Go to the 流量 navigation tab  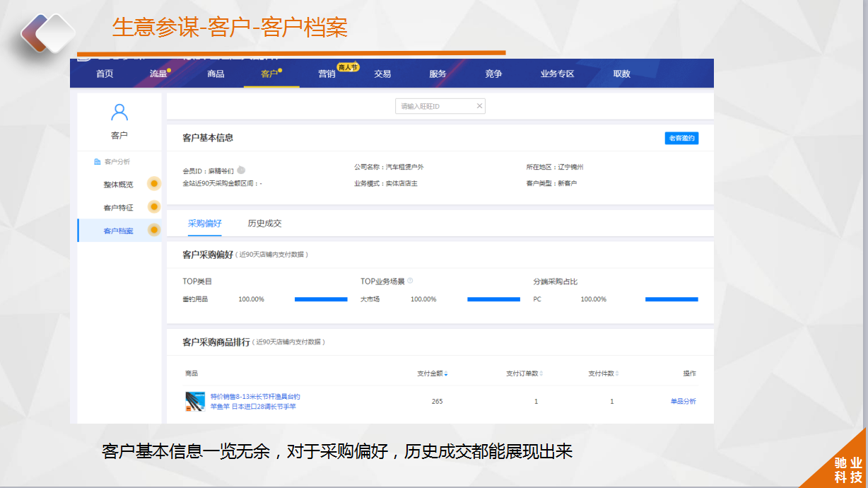[x=158, y=74]
